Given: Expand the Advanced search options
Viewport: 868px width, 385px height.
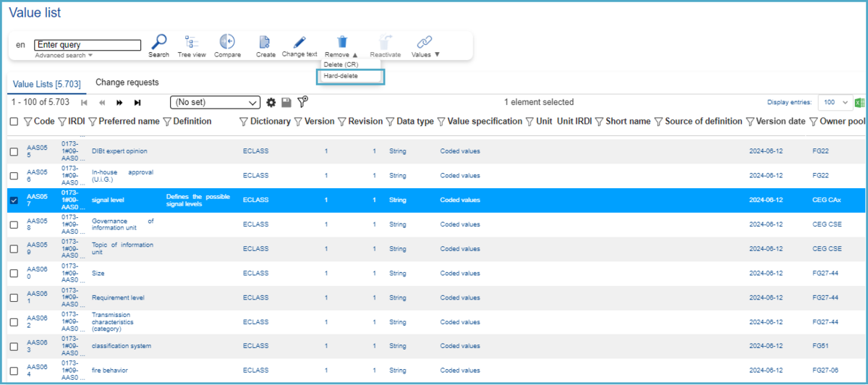Looking at the screenshot, I should click(x=64, y=56).
